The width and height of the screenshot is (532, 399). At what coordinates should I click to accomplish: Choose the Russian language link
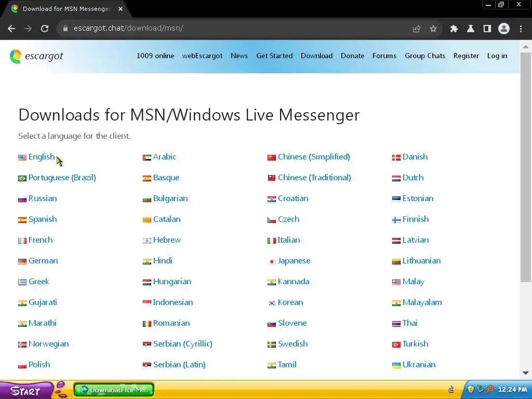[x=43, y=198]
